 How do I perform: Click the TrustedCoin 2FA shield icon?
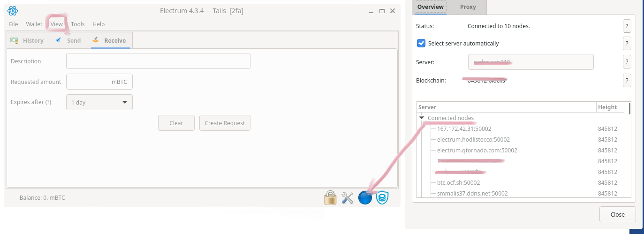click(x=382, y=198)
